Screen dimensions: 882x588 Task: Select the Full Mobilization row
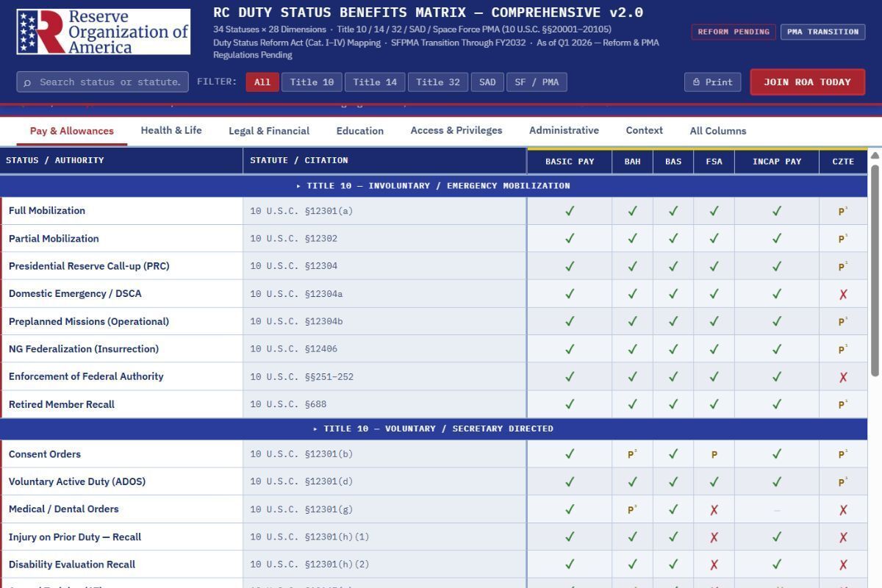click(434, 211)
